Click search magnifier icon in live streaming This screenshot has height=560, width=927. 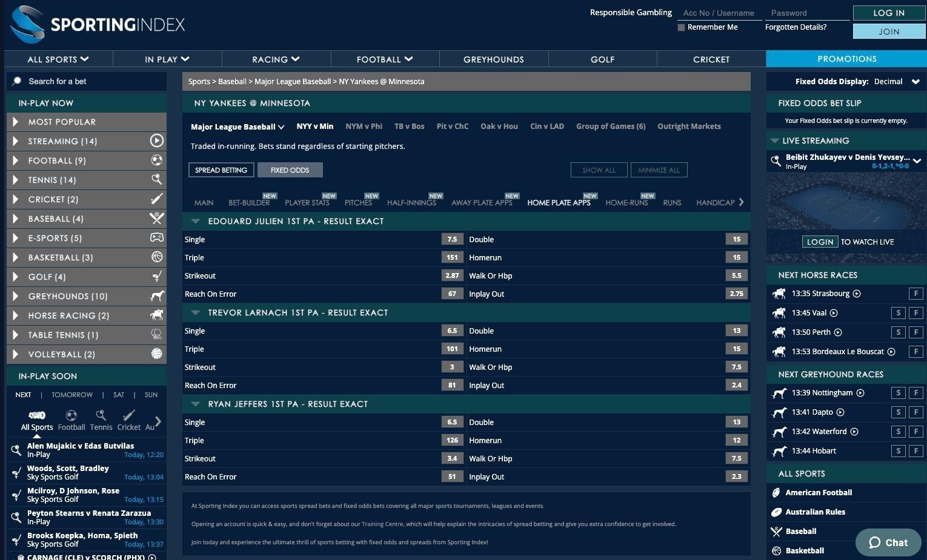tap(776, 161)
